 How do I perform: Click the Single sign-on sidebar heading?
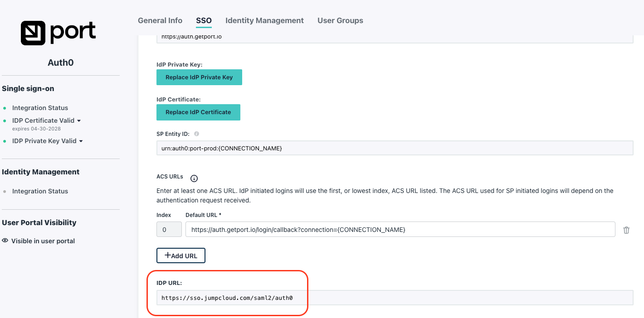click(28, 88)
